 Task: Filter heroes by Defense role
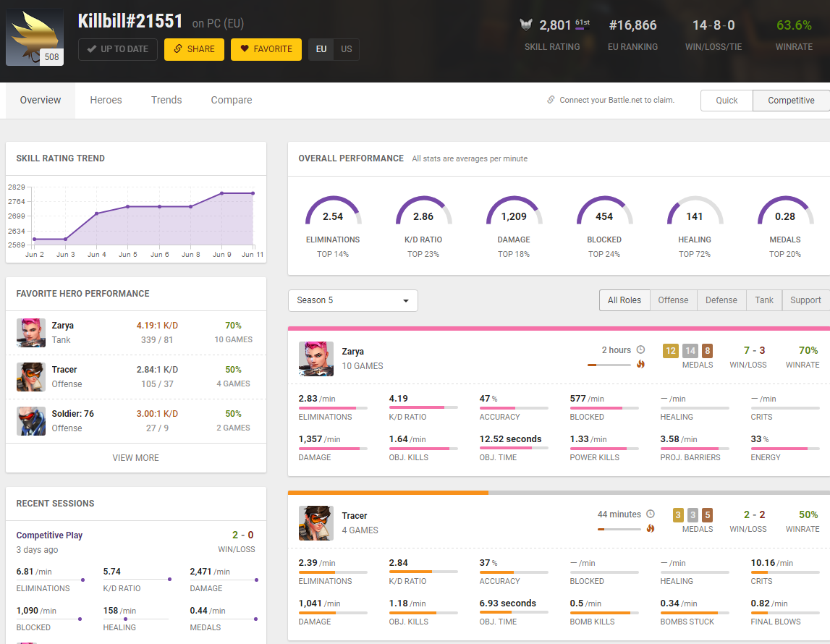(721, 300)
